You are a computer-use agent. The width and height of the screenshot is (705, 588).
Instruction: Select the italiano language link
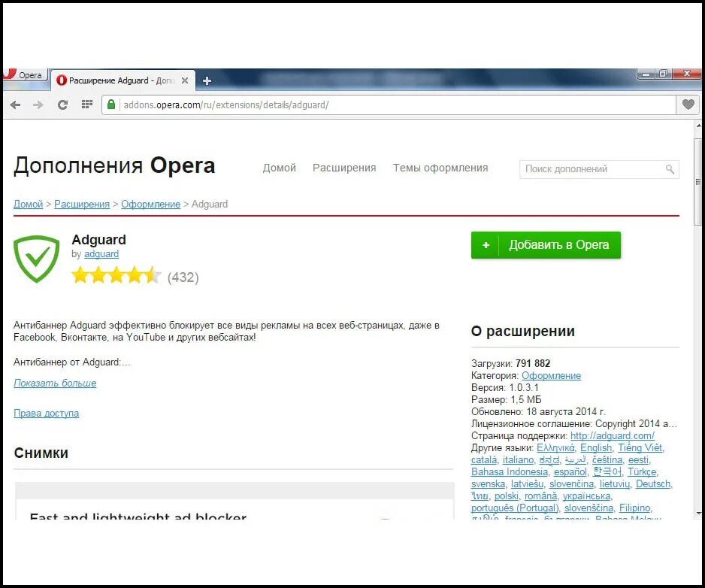[x=518, y=459]
